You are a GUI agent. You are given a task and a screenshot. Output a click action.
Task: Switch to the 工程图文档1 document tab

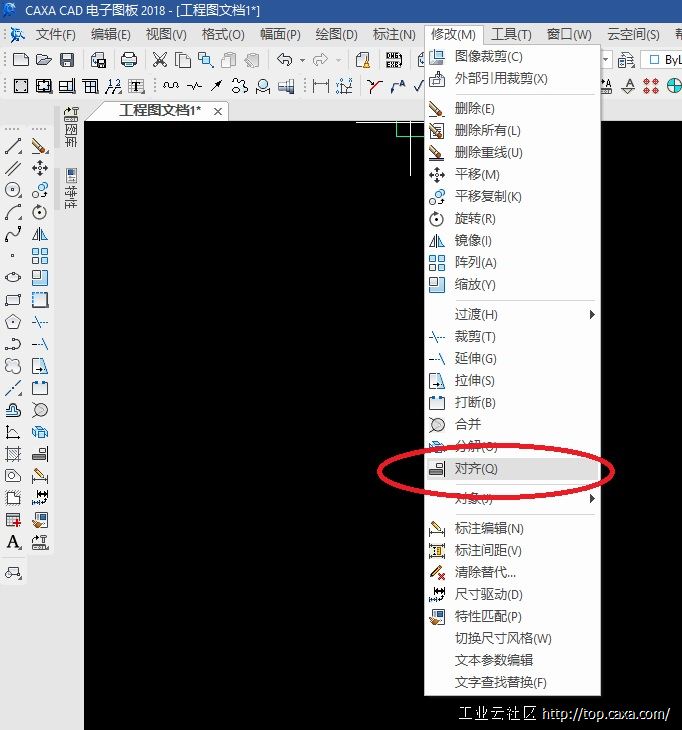click(x=160, y=111)
